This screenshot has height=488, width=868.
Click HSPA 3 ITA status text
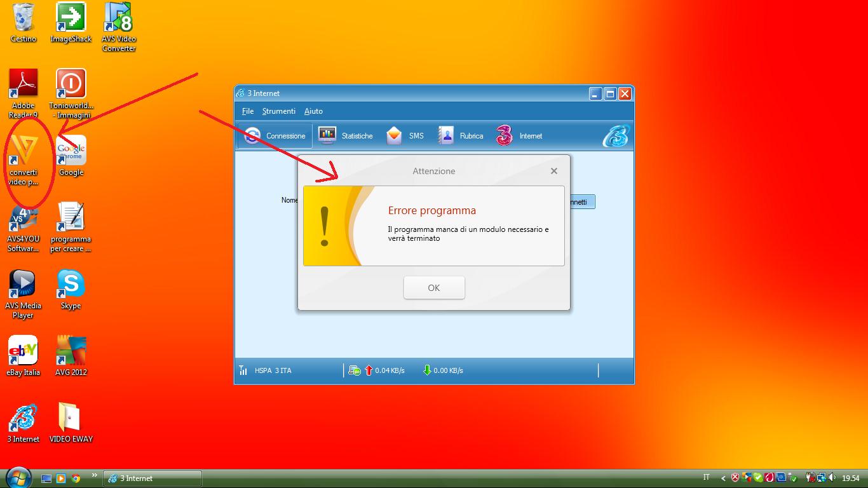point(273,370)
